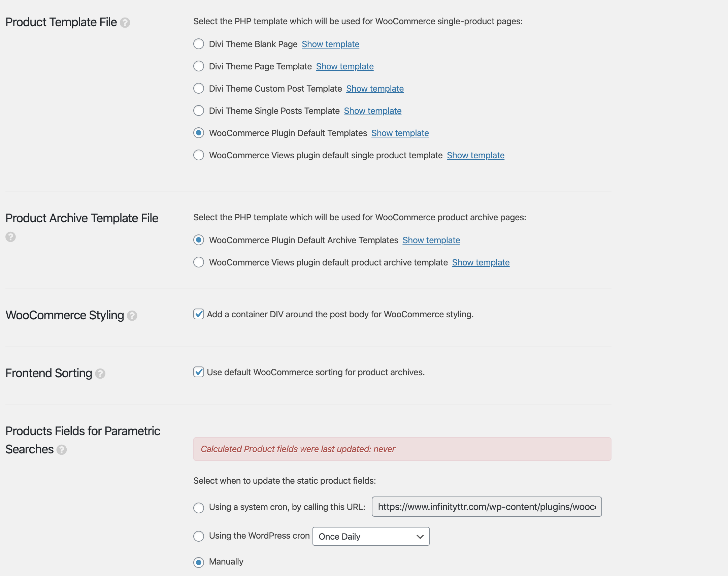This screenshot has width=728, height=576.
Task: Toggle default WooCommerce sorting checkbox
Action: (x=199, y=372)
